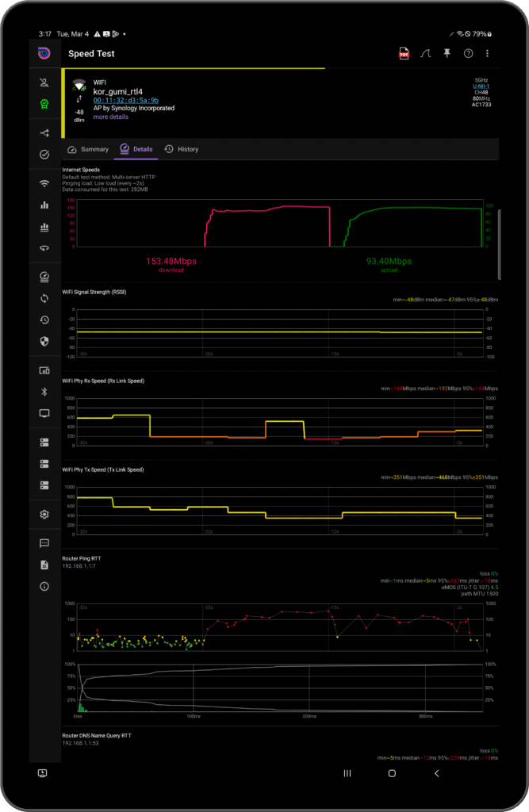The height and width of the screenshot is (812, 529).
Task: Tap the Android home button
Action: 392,773
